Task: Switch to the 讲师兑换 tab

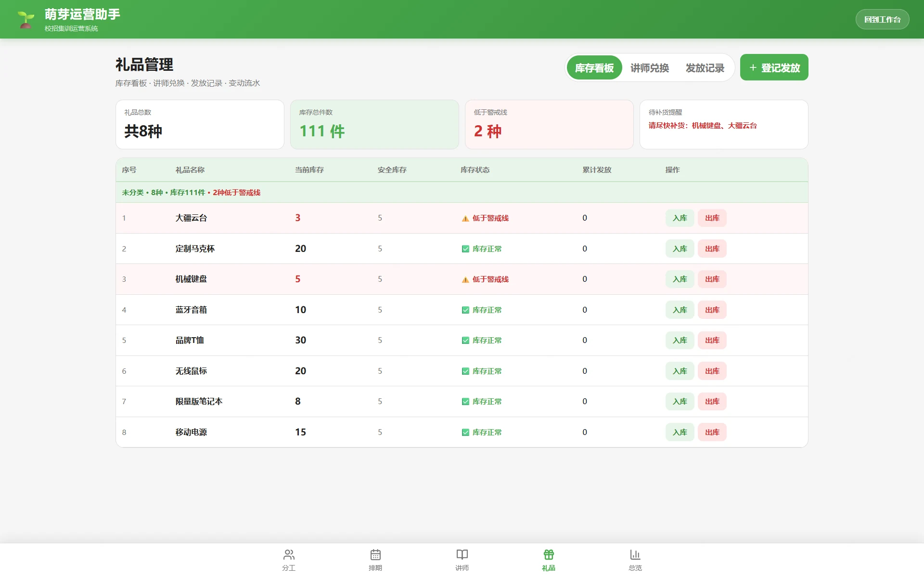Action: pyautogui.click(x=650, y=68)
